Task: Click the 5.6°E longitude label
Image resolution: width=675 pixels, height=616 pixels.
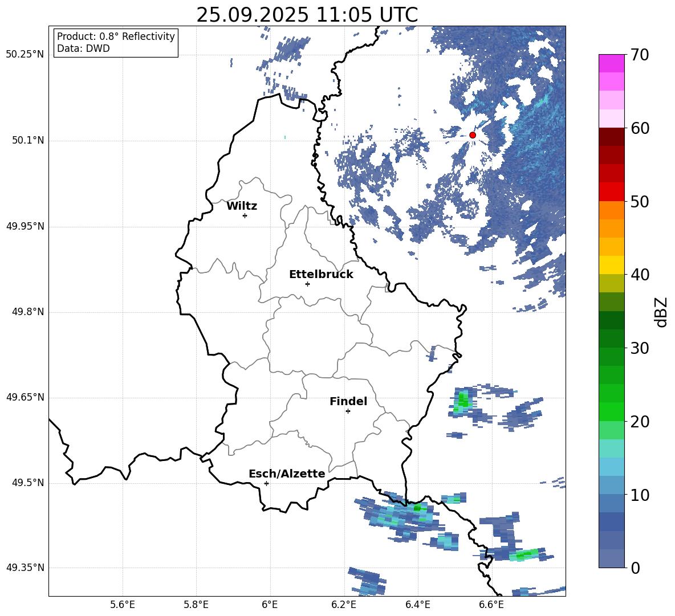Action: [x=122, y=605]
